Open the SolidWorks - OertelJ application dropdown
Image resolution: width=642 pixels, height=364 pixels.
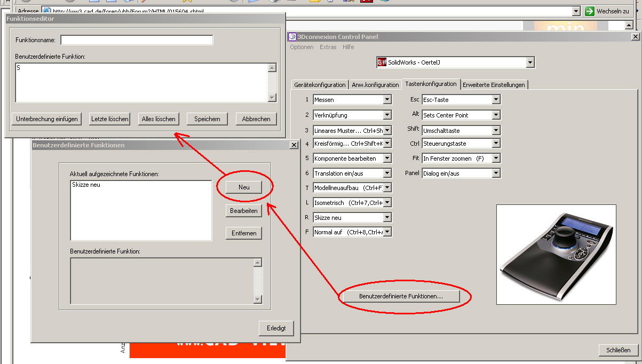click(x=530, y=62)
